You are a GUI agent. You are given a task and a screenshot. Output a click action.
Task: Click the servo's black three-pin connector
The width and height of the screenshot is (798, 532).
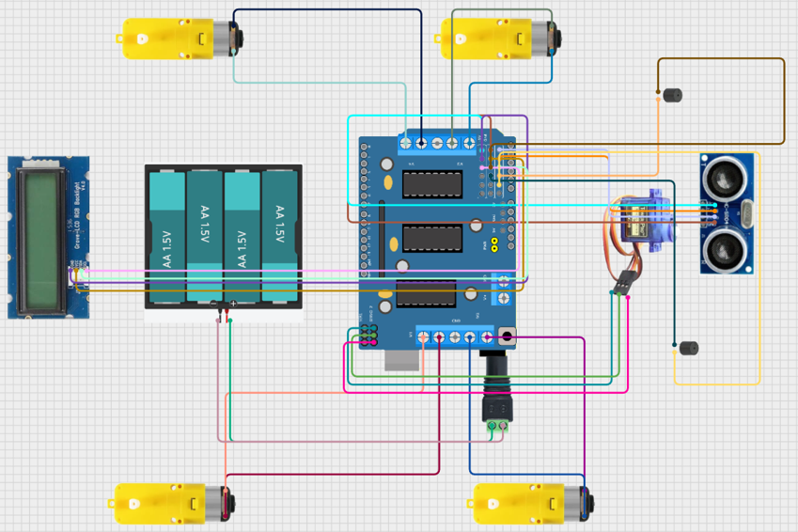tap(621, 281)
